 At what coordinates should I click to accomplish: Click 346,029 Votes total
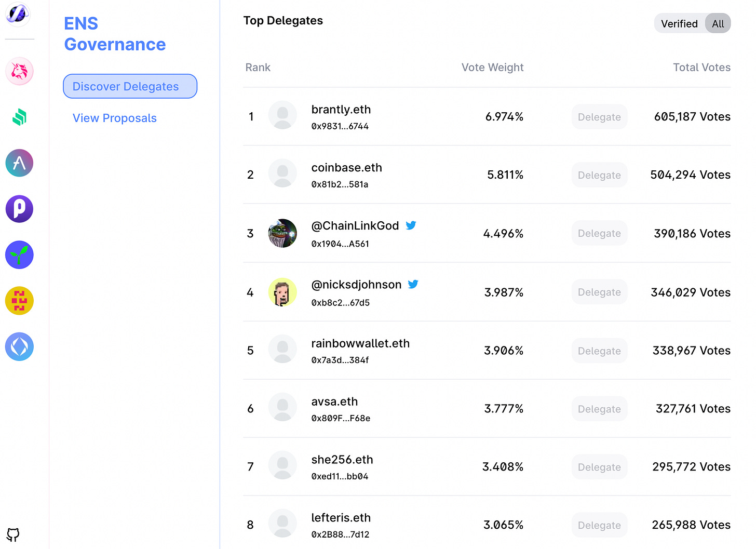(x=691, y=292)
